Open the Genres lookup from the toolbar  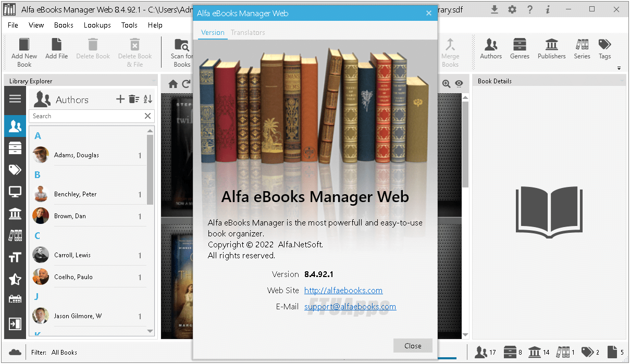pos(519,45)
